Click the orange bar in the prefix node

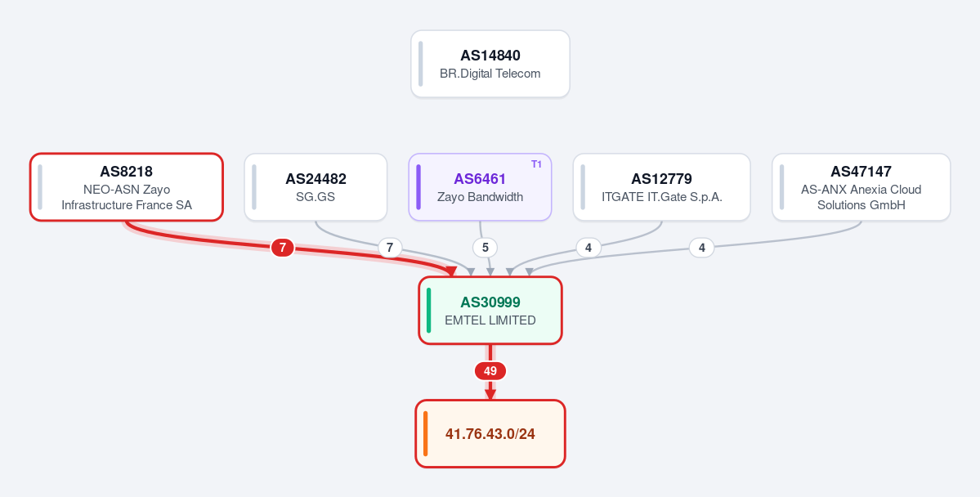point(426,433)
